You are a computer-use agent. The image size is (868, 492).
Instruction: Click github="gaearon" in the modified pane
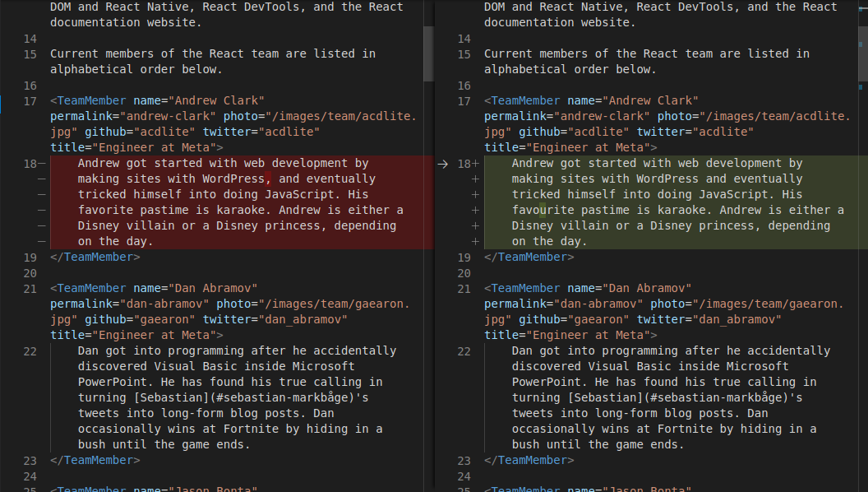pos(574,319)
